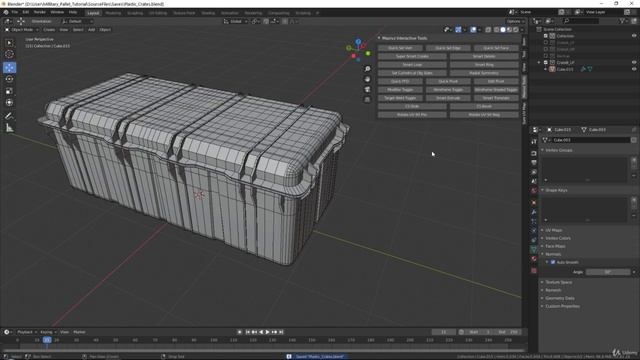Click the Smart Extrude button
This screenshot has height=360, width=640.
click(x=448, y=98)
